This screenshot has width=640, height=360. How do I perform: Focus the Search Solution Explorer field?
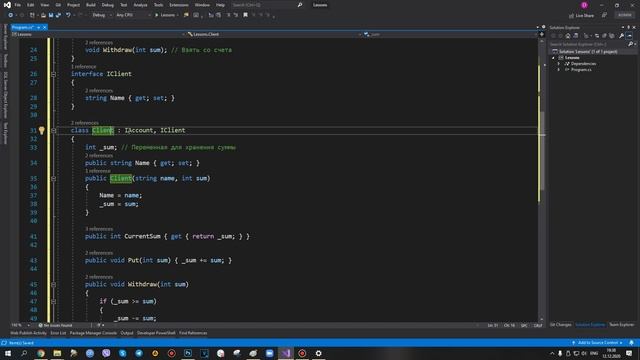pos(589,44)
